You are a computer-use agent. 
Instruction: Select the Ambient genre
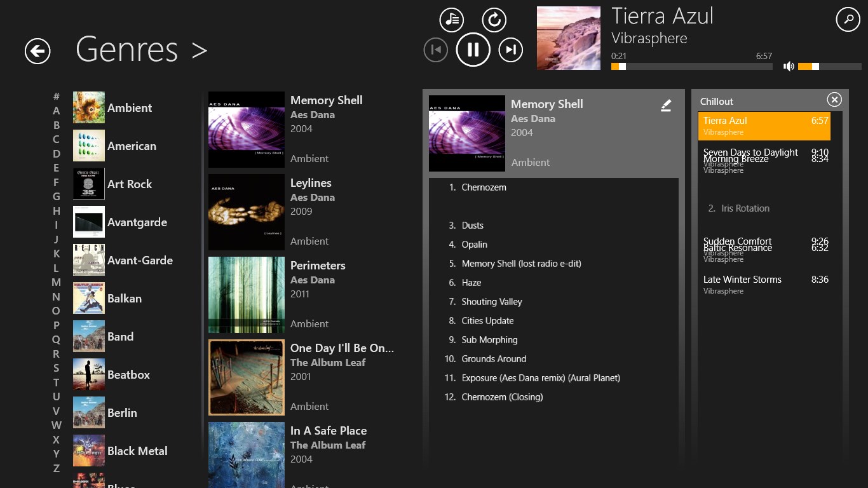(129, 108)
